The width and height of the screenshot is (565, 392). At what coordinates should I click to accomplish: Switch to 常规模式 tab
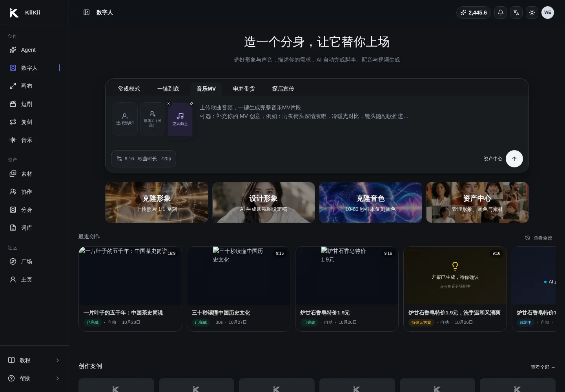coord(129,89)
